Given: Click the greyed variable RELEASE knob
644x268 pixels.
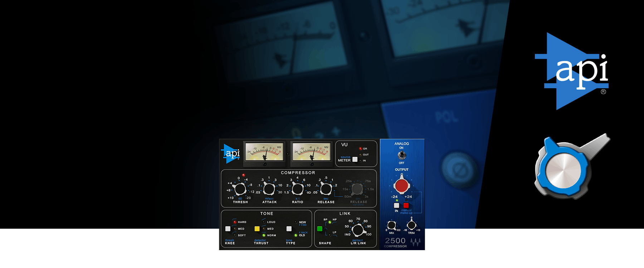Looking at the screenshot, I should pyautogui.click(x=357, y=189).
